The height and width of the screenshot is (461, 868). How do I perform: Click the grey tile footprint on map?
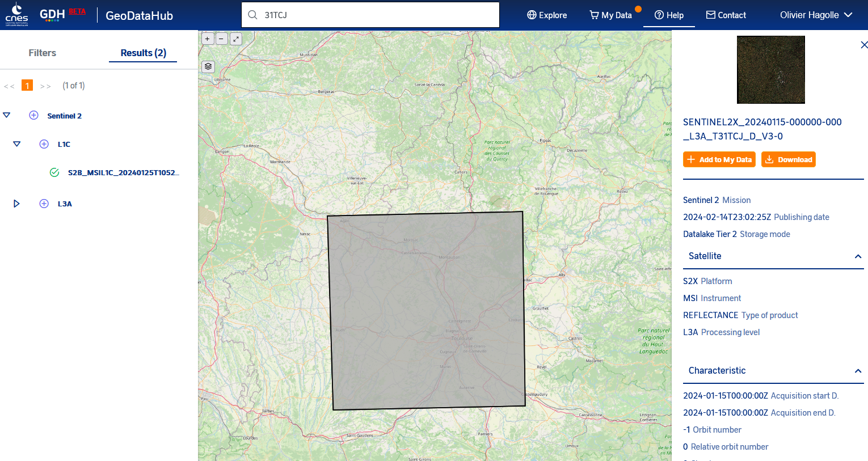click(x=426, y=311)
